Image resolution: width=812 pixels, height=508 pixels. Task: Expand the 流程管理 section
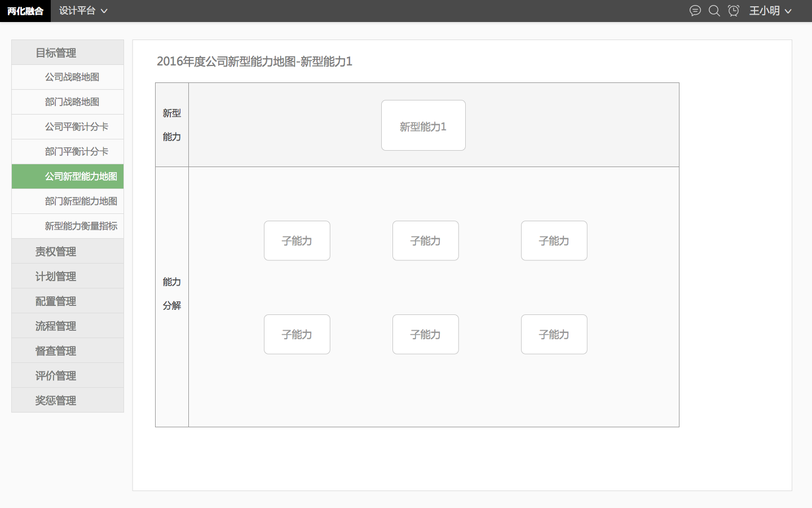(67, 325)
